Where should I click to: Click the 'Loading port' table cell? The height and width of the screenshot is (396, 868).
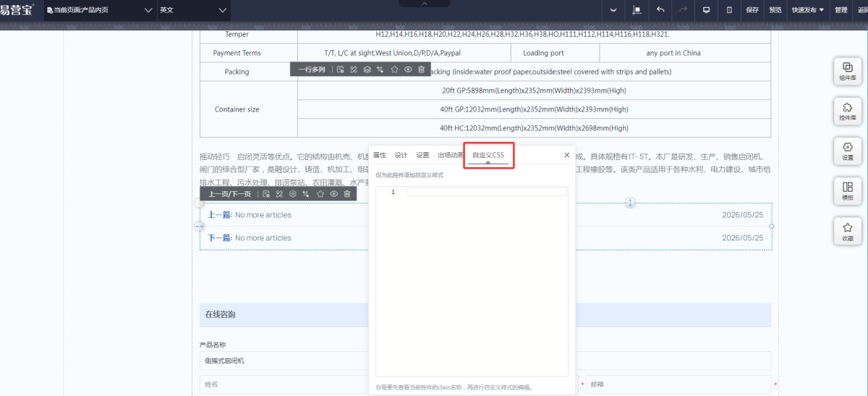pyautogui.click(x=556, y=53)
